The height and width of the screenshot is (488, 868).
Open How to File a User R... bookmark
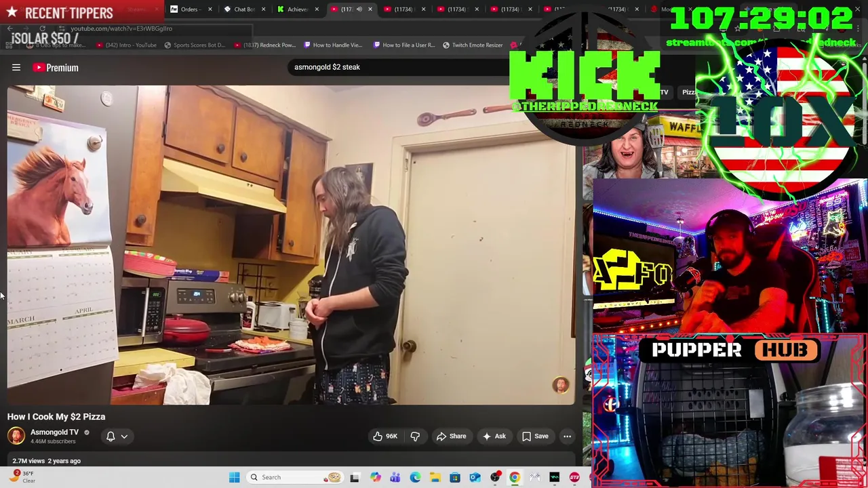click(403, 45)
